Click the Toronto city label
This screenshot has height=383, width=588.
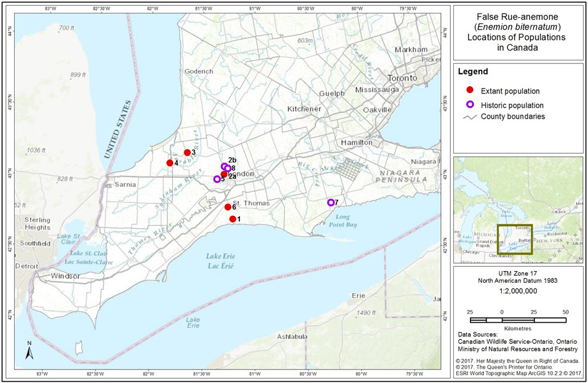point(402,78)
